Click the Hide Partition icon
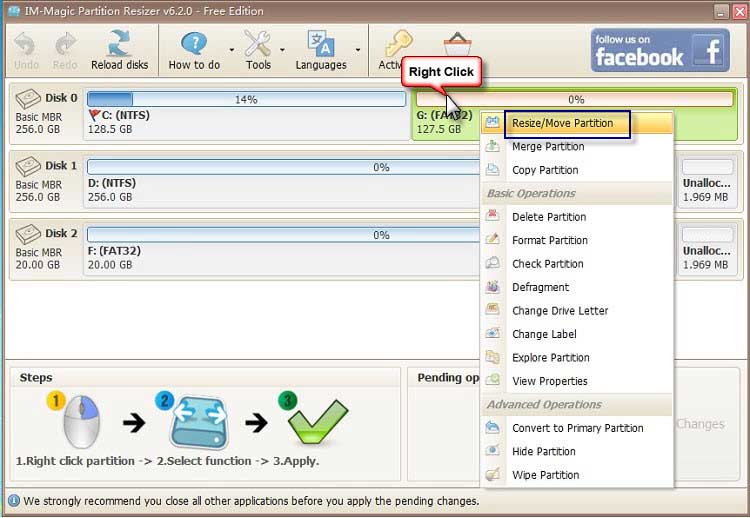This screenshot has height=518, width=750. click(492, 450)
